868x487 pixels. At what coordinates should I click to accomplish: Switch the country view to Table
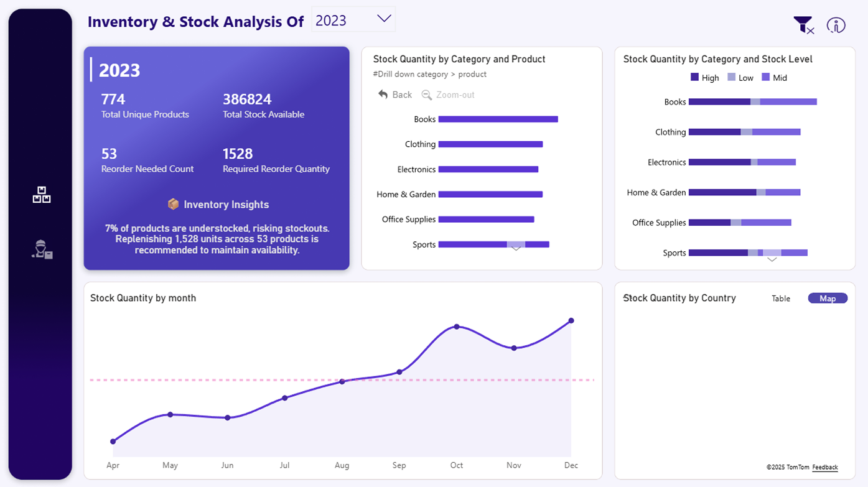coord(780,299)
